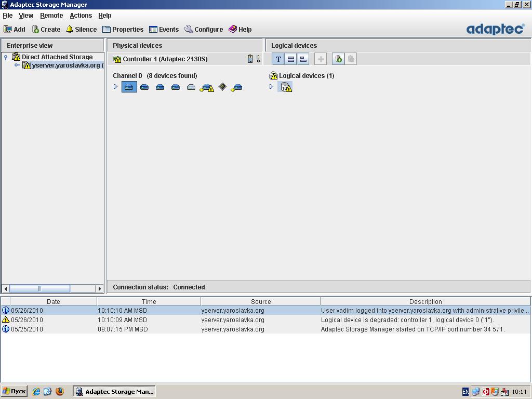Select the degraded logical device icon
Screen dimensions: 532x399
pyautogui.click(x=285, y=87)
